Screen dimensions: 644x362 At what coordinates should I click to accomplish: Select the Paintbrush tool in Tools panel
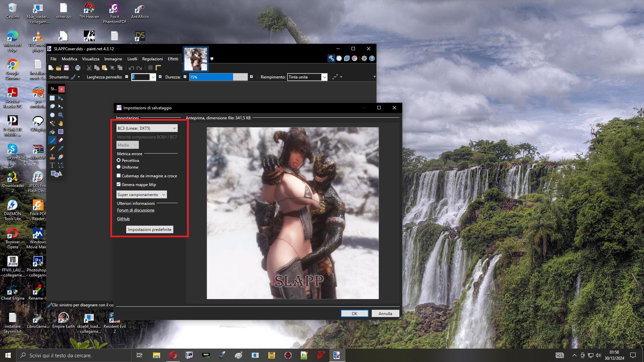pyautogui.click(x=52, y=140)
